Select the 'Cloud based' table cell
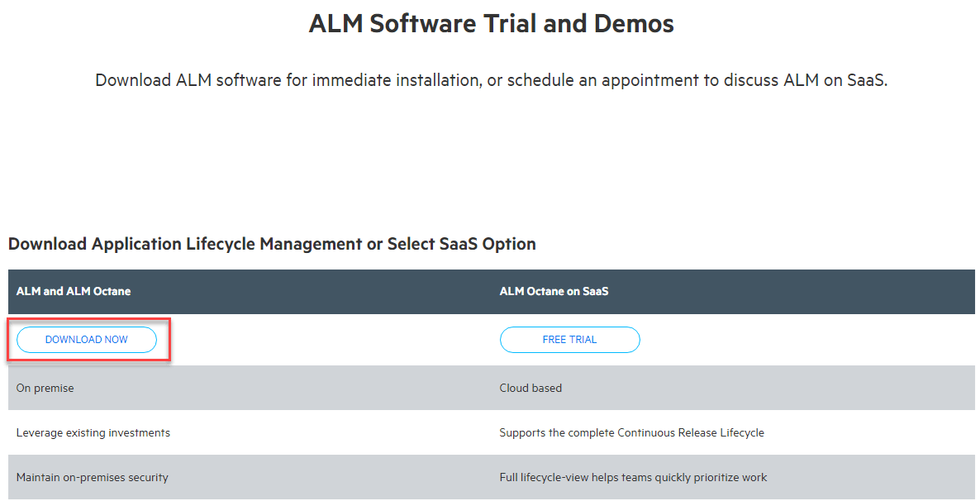 [530, 388]
